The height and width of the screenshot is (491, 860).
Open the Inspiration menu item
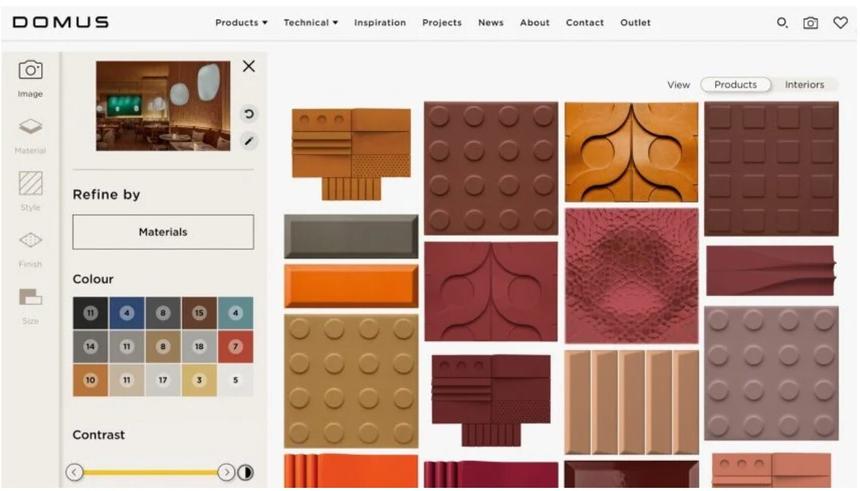[380, 22]
